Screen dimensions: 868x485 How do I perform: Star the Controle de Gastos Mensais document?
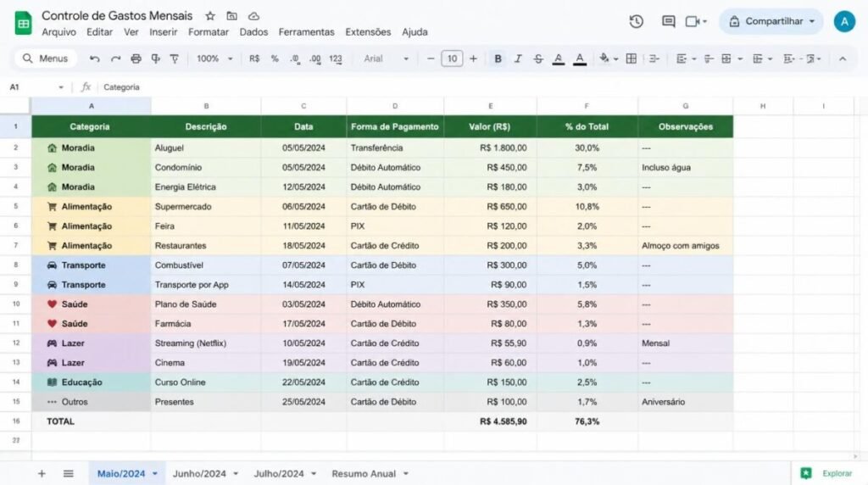tap(210, 16)
